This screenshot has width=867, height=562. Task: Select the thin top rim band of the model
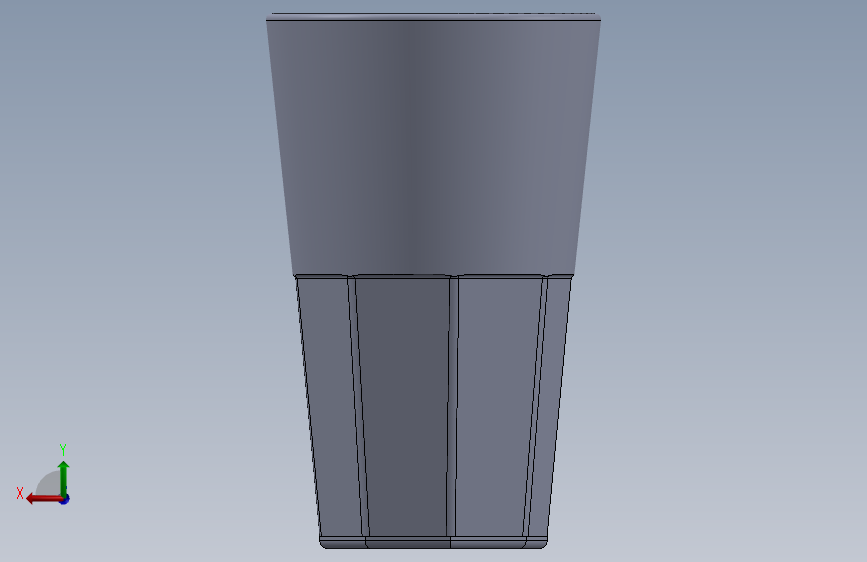point(434,17)
